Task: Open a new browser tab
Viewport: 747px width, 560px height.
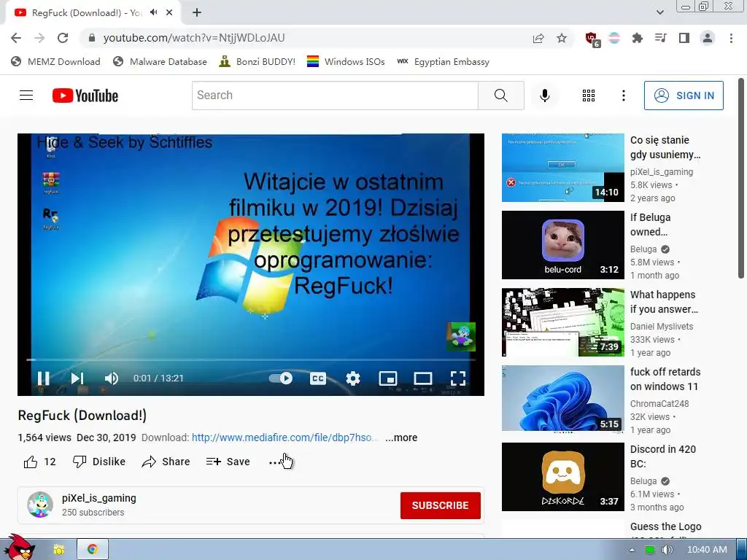Action: point(197,12)
